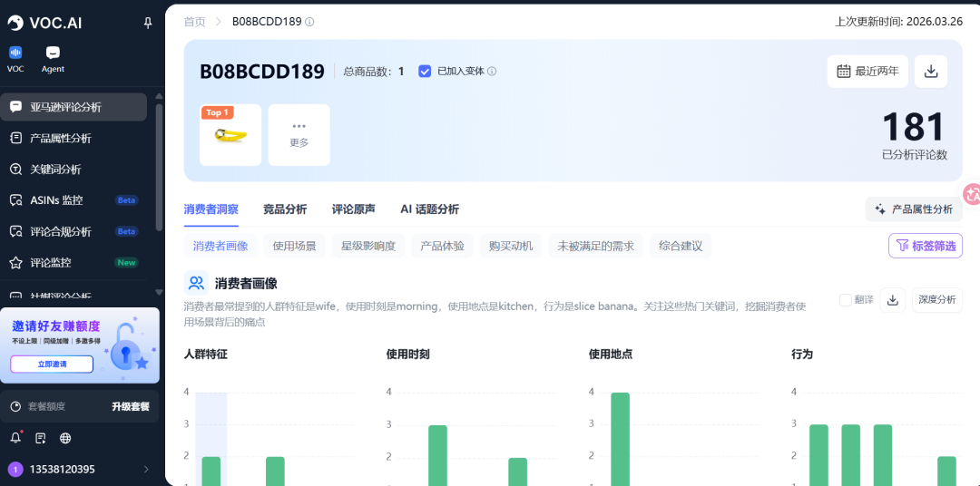
Task: Select the 产品体验 sub-tab
Action: pyautogui.click(x=443, y=246)
